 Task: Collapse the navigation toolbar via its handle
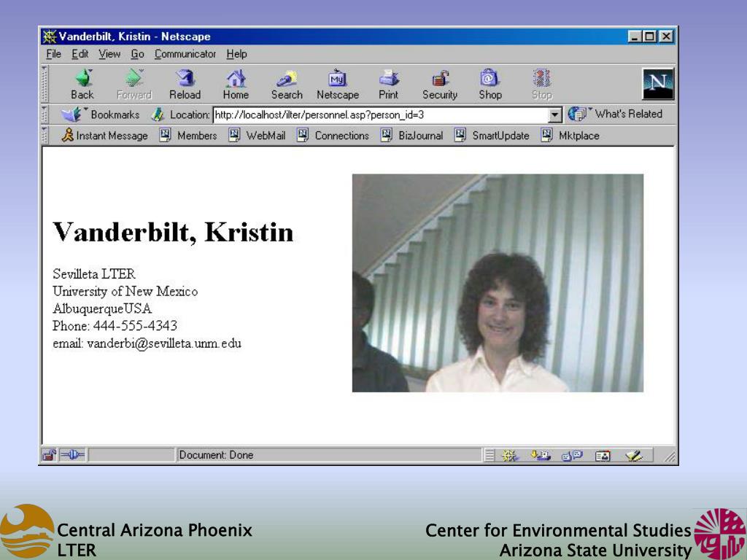coord(44,84)
